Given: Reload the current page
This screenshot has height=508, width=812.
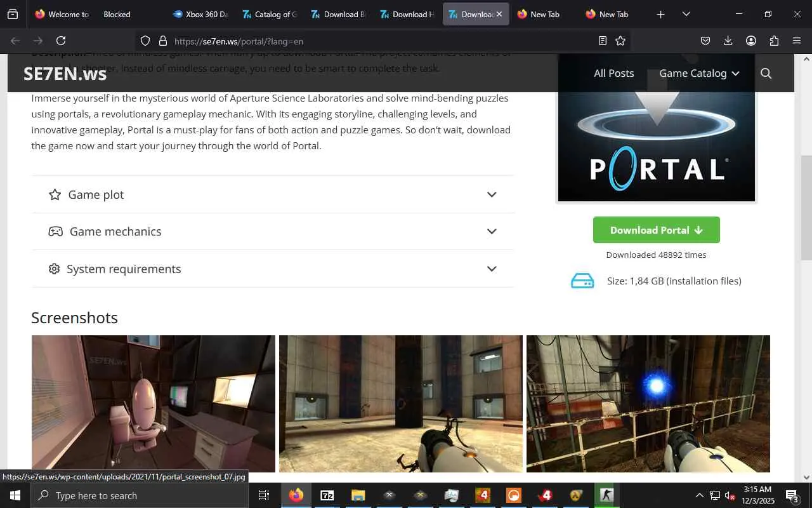Looking at the screenshot, I should 61,41.
